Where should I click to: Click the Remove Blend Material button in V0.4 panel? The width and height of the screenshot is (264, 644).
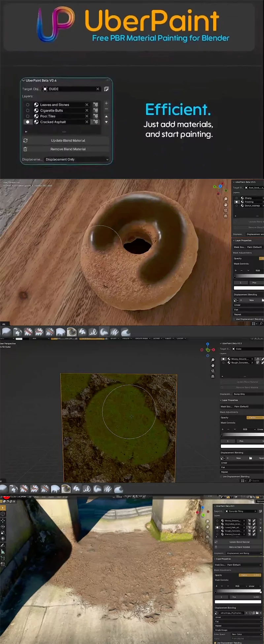click(x=68, y=149)
